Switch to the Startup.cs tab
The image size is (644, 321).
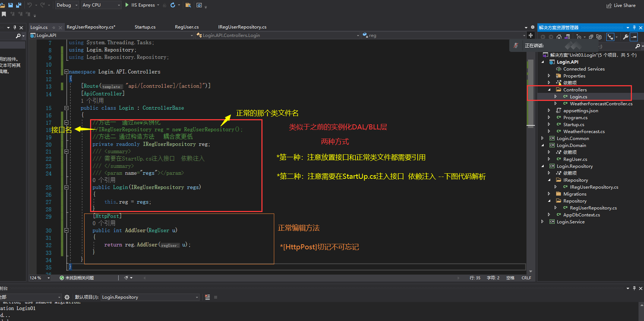pos(145,27)
